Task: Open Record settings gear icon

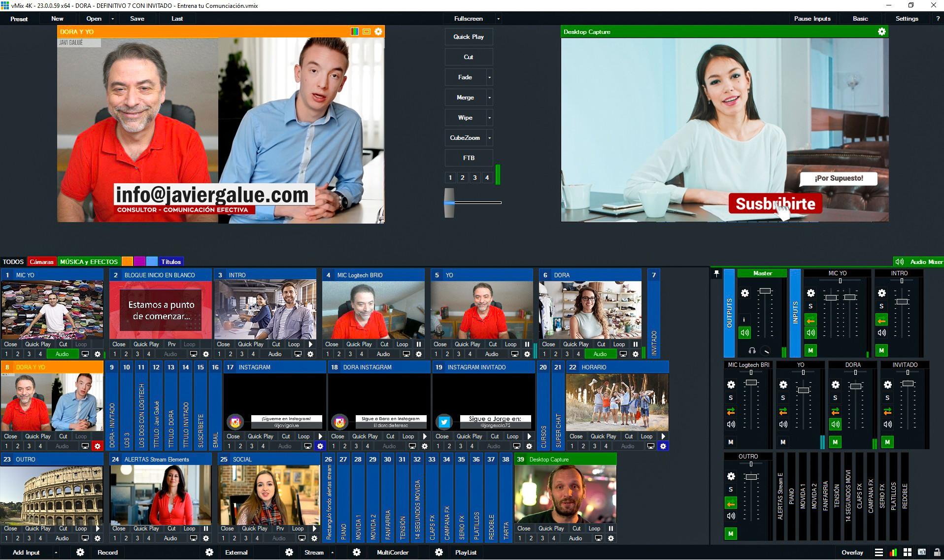Action: coord(80,552)
